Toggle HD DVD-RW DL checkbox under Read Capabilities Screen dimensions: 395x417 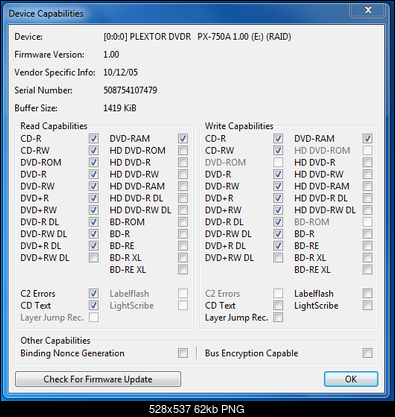pyautogui.click(x=183, y=210)
